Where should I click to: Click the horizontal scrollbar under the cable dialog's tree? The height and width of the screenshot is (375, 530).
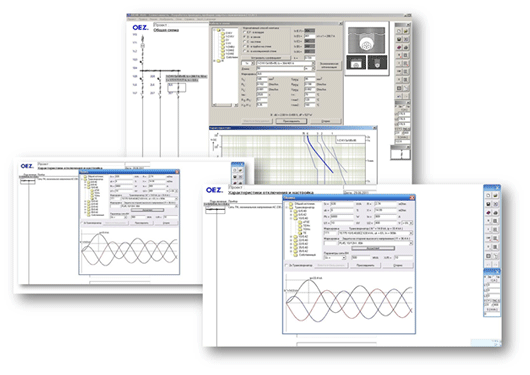click(225, 105)
